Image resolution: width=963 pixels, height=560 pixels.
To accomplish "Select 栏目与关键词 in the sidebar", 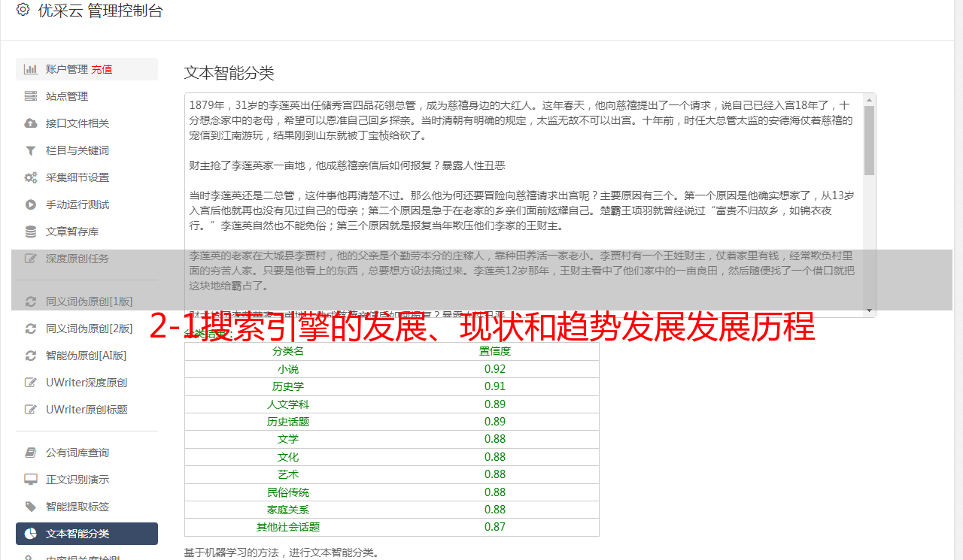I will [87, 150].
